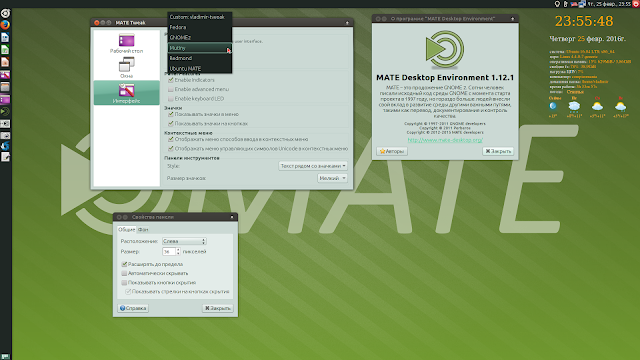Viewport: 640px width, 360px height.
Task: Click the MATE logo in the About dialog
Action: [x=445, y=49]
